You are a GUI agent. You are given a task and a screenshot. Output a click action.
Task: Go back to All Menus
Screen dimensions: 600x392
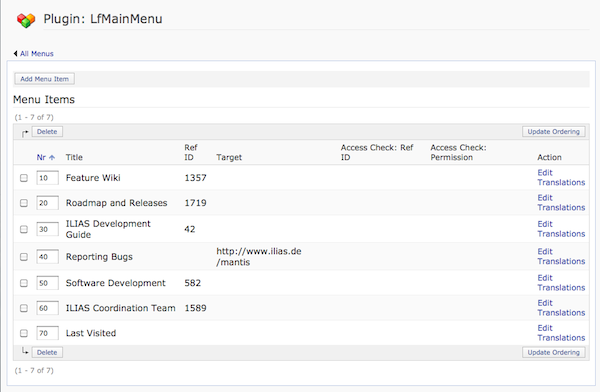(37, 54)
